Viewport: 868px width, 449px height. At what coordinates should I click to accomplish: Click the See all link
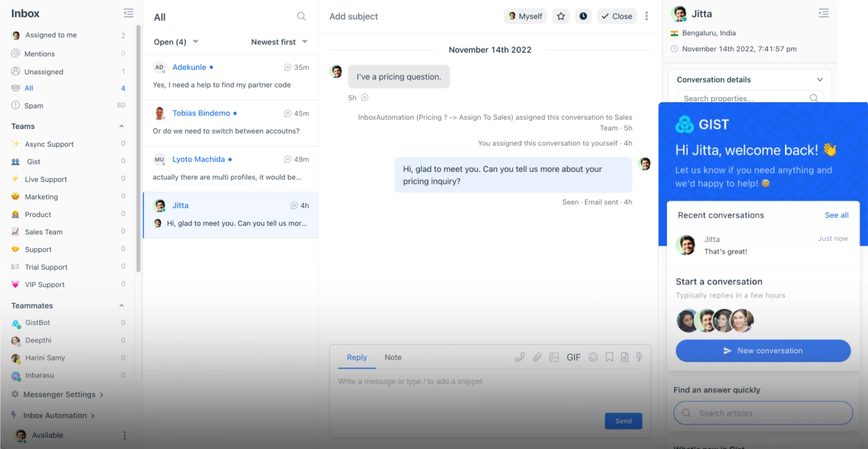click(836, 215)
